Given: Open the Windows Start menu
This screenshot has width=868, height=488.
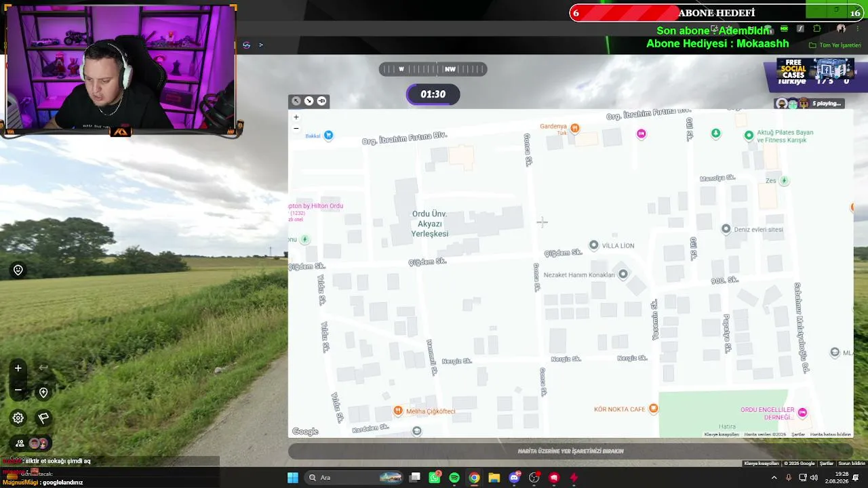Looking at the screenshot, I should [x=293, y=478].
